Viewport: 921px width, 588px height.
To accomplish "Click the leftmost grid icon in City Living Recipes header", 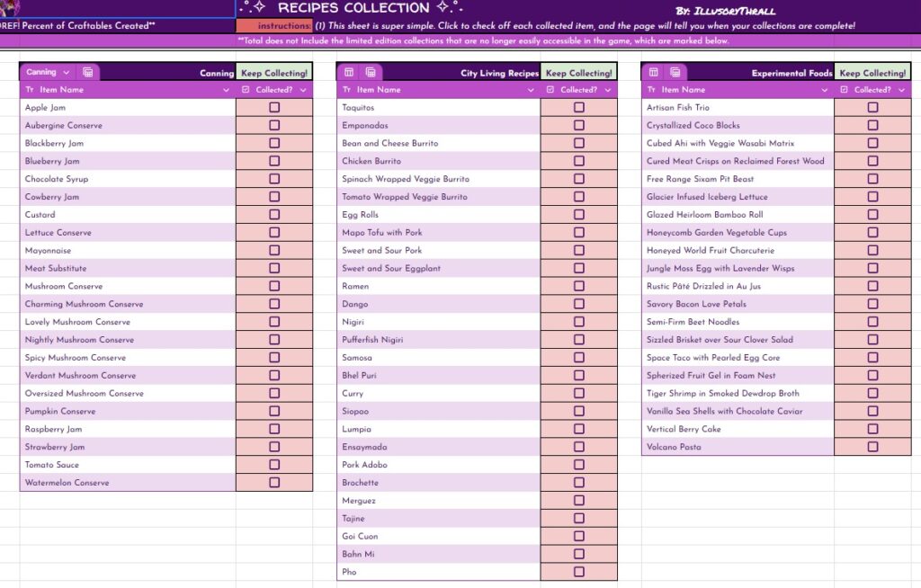I will tap(349, 72).
